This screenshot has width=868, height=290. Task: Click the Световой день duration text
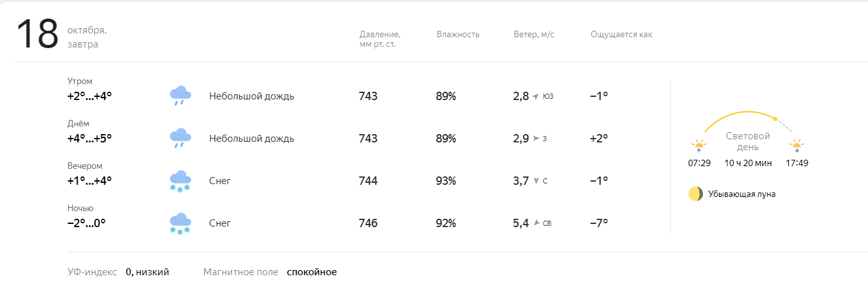748,163
